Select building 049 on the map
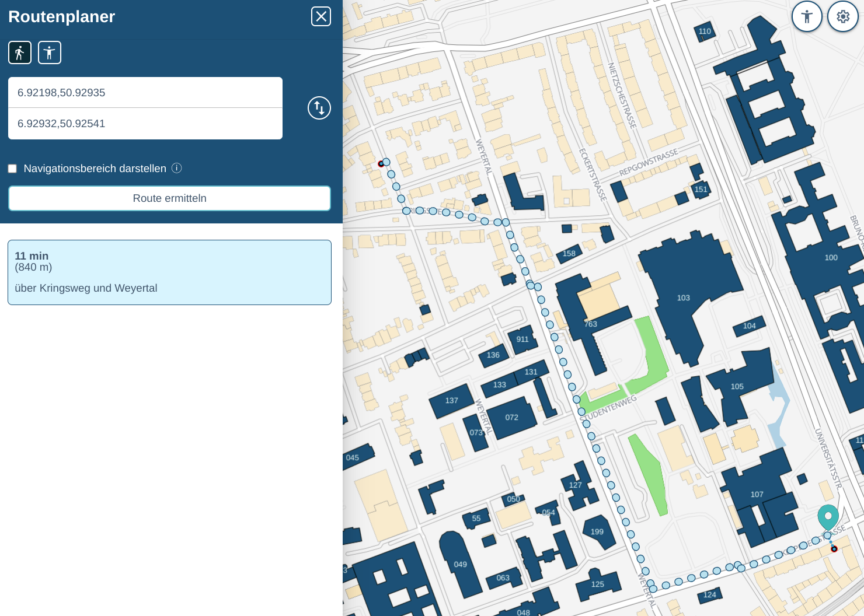This screenshot has height=616, width=864. [x=461, y=564]
